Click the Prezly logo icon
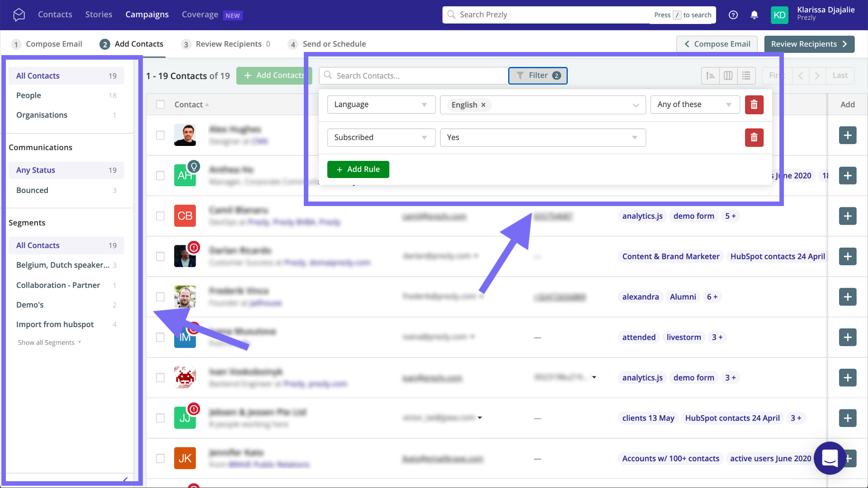Image resolution: width=868 pixels, height=488 pixels. 19,14
